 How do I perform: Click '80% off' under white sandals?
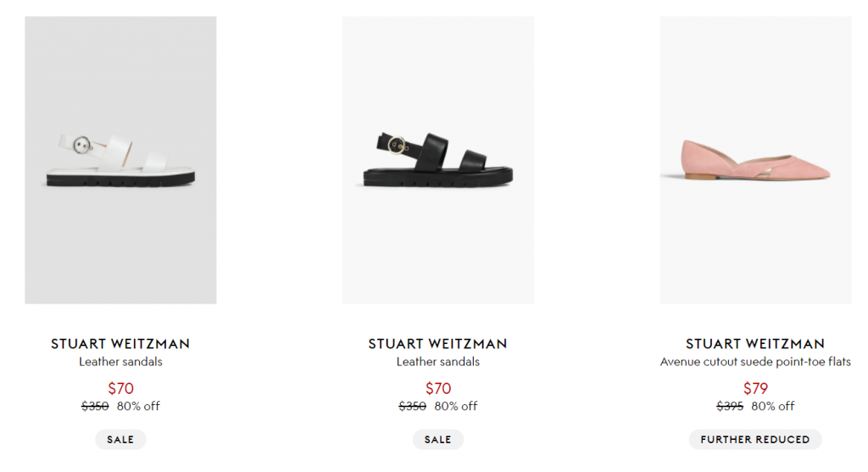click(138, 406)
